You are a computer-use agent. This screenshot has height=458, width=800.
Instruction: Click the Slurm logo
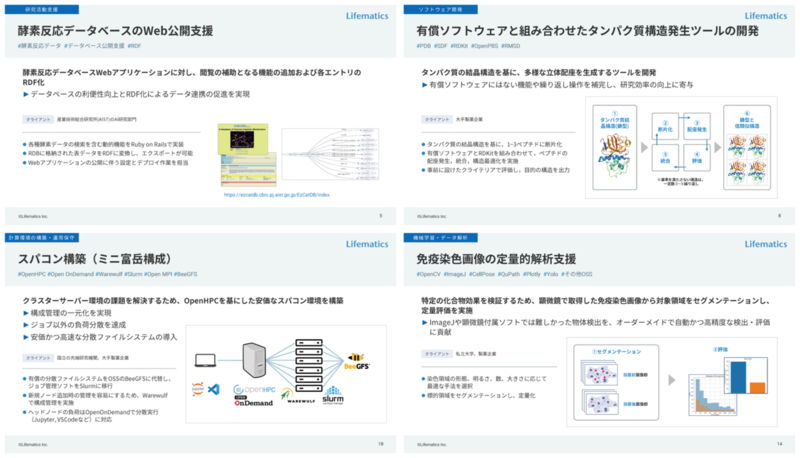coord(333,395)
